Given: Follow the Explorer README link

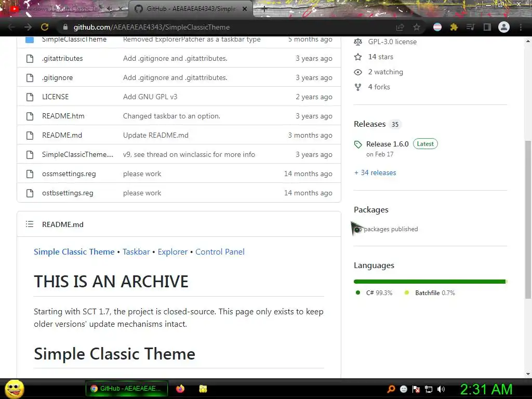Looking at the screenshot, I should coord(172,252).
